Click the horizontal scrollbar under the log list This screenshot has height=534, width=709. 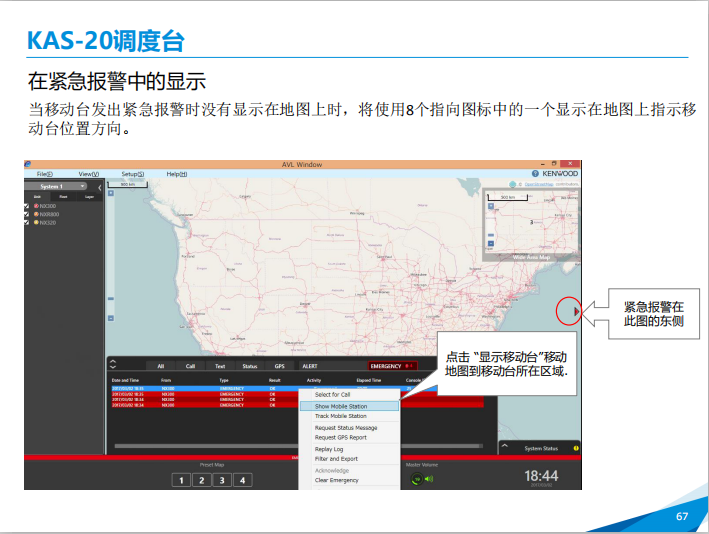(200, 445)
